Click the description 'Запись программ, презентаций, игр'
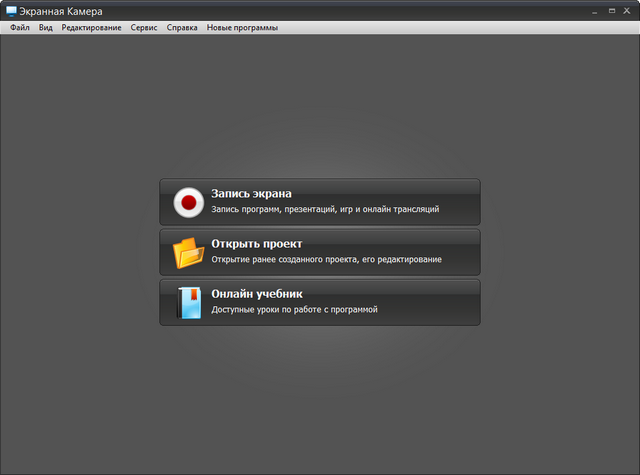 click(325, 210)
